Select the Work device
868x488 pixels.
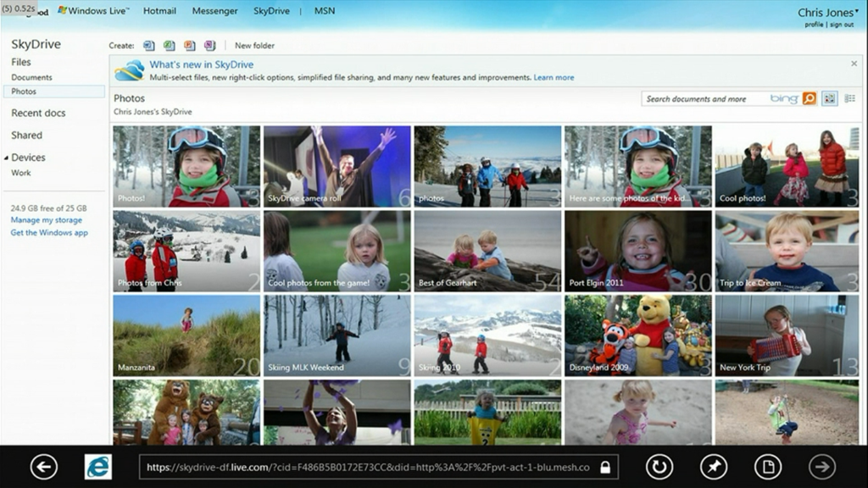21,173
